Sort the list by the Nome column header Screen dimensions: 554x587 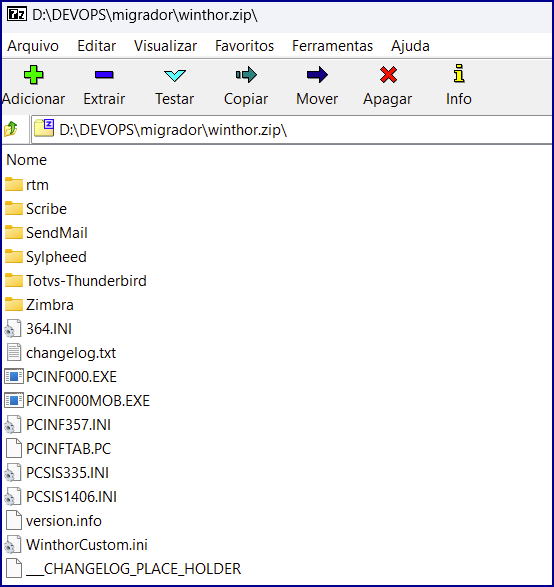27,160
